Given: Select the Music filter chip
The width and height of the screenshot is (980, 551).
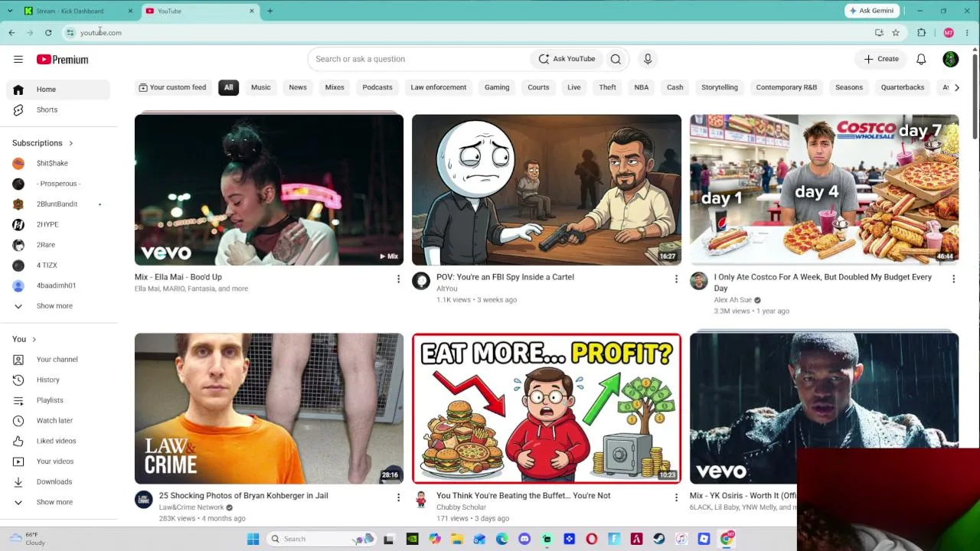Looking at the screenshot, I should [x=261, y=87].
